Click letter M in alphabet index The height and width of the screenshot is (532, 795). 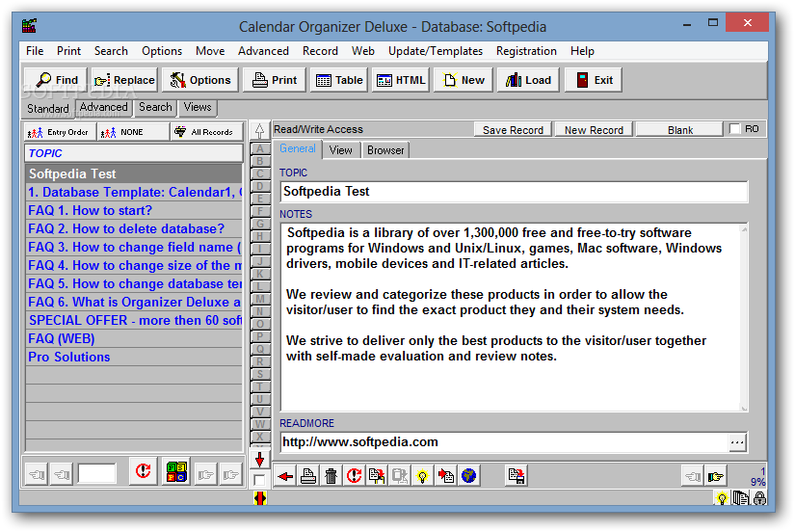[259, 299]
